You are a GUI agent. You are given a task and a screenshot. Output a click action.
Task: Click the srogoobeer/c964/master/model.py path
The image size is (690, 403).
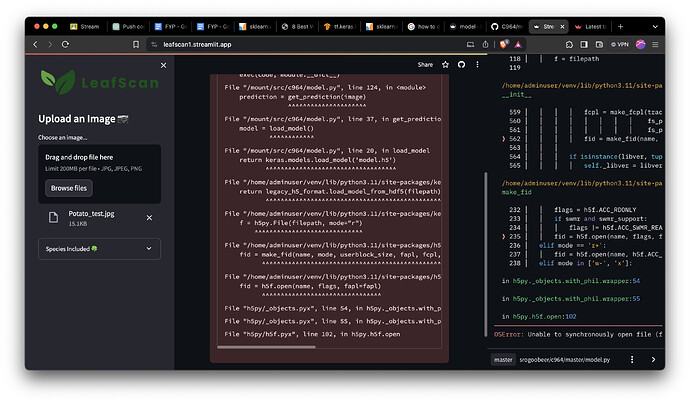click(565, 360)
